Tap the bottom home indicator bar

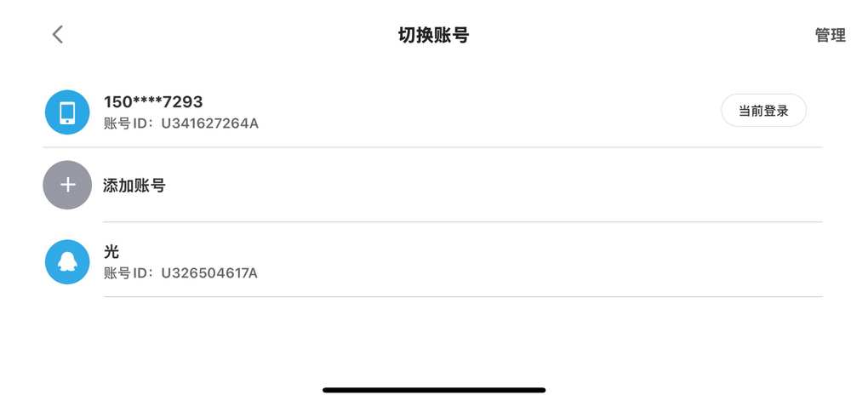pyautogui.click(x=434, y=390)
